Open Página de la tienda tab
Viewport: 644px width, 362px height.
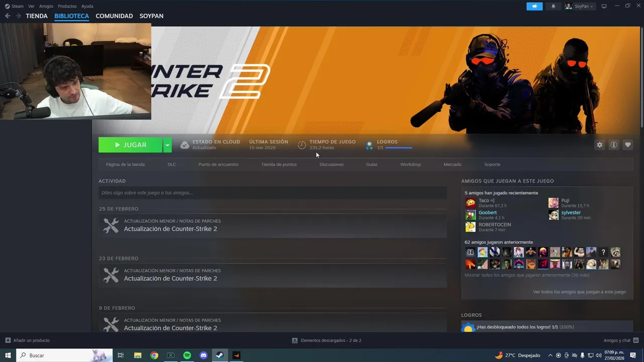tap(125, 164)
